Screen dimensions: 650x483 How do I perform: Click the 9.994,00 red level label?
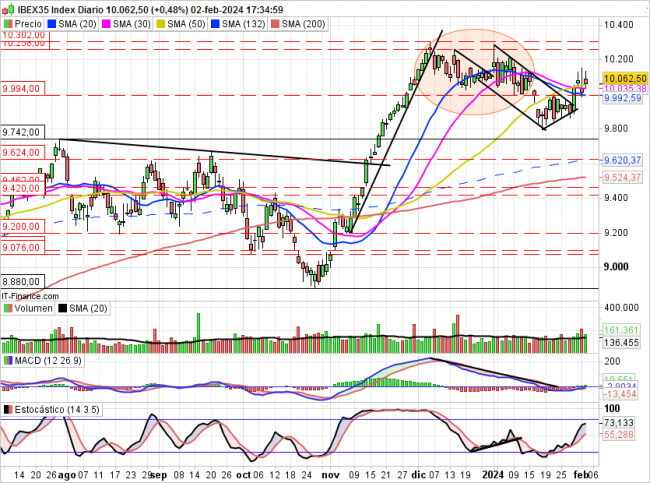coord(20,88)
